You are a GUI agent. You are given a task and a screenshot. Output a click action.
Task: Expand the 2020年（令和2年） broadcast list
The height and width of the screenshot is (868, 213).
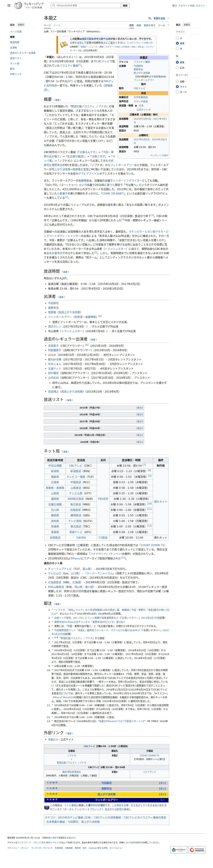tap(139, 442)
